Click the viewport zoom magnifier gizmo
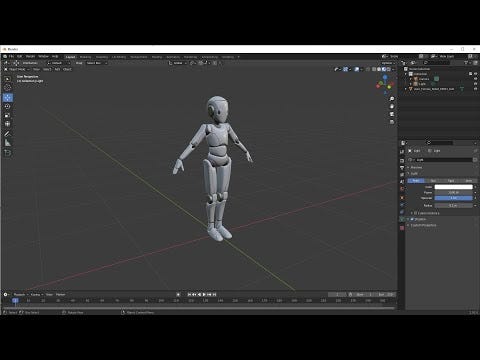 tap(392, 99)
